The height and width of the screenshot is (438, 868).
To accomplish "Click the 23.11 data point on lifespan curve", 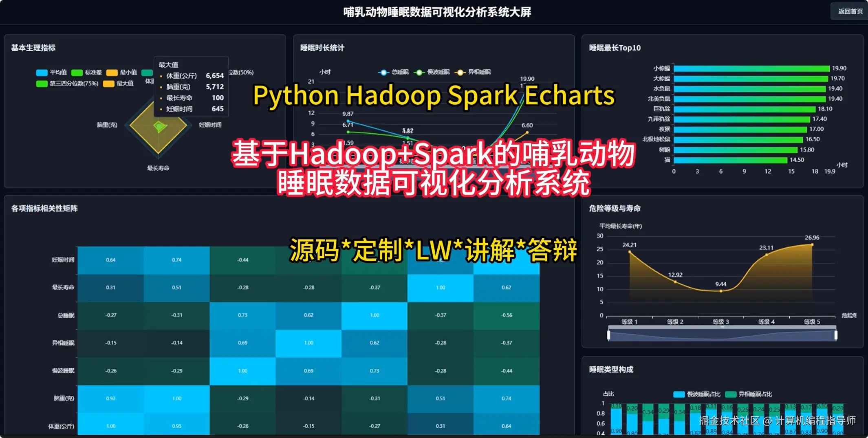I will [x=767, y=255].
